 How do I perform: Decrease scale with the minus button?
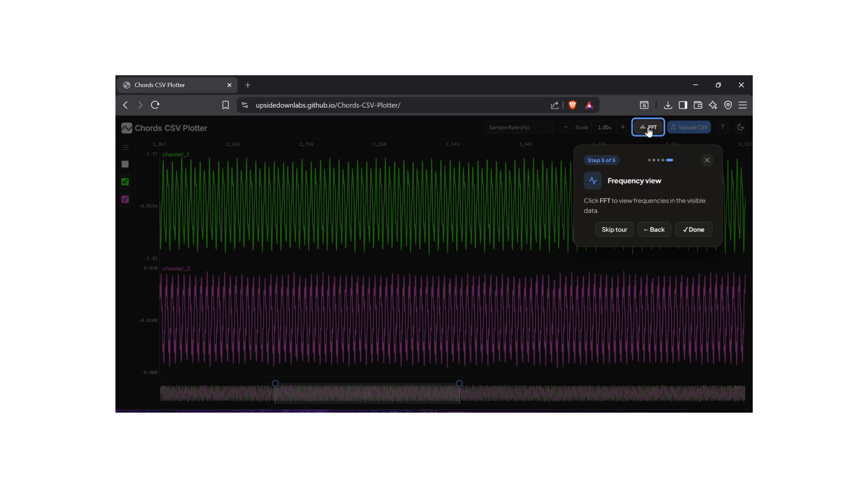tap(566, 127)
